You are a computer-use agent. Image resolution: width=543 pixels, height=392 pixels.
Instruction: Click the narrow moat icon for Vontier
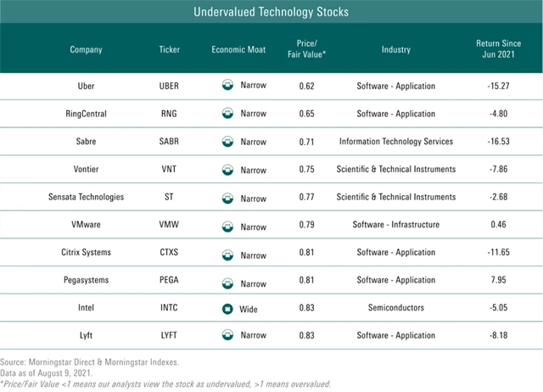227,170
